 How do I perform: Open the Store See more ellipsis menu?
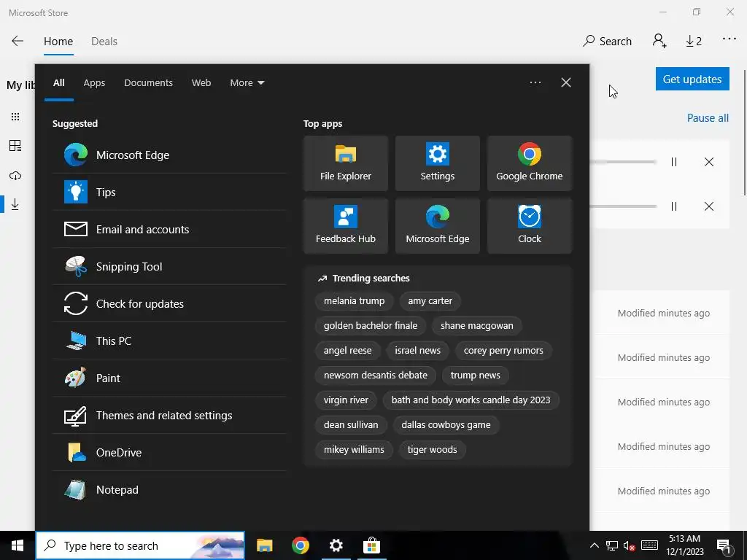729,39
